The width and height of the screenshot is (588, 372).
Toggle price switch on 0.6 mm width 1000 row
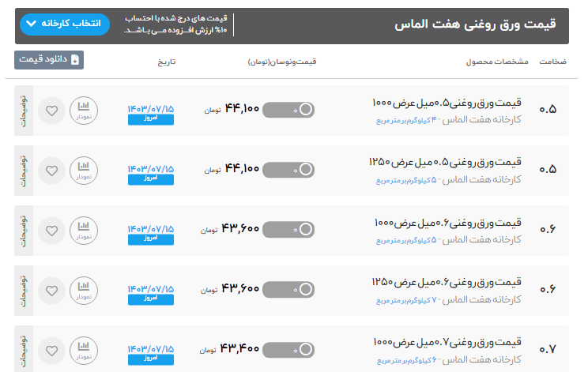click(288, 229)
